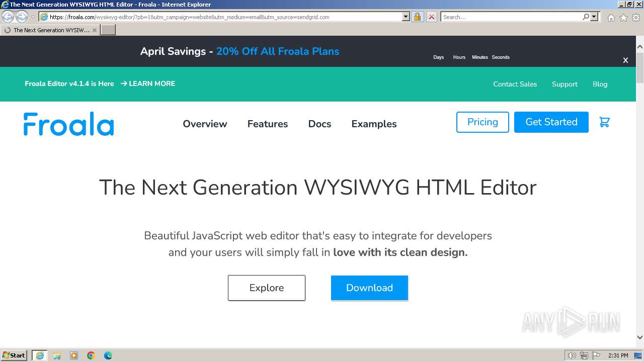The height and width of the screenshot is (362, 644).
Task: Click the Get Started button
Action: click(551, 122)
